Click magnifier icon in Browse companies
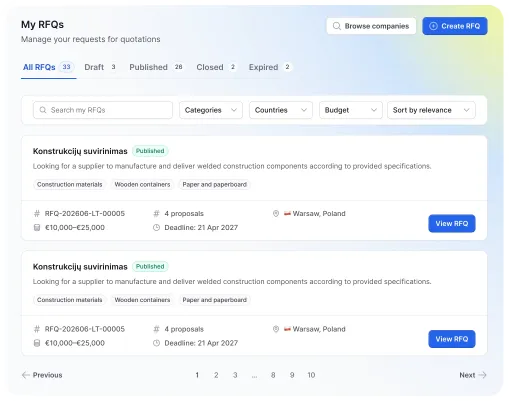The height and width of the screenshot is (401, 509). [x=337, y=26]
